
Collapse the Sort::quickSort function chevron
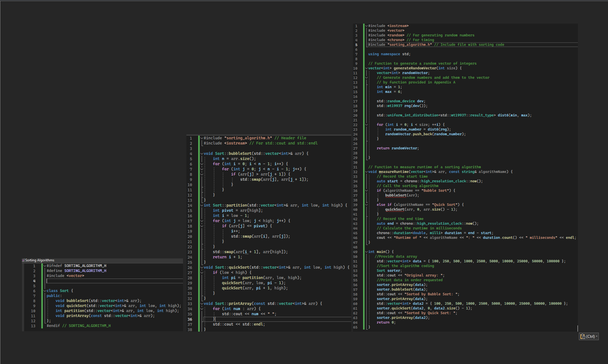[x=202, y=268]
